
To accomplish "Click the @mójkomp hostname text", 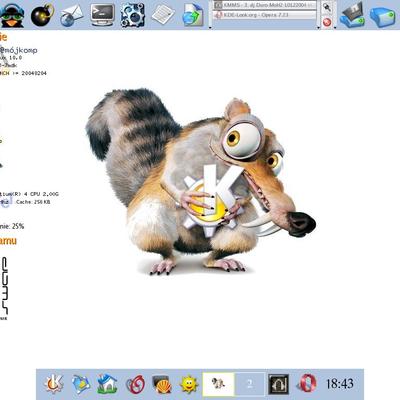I will tap(19, 50).
